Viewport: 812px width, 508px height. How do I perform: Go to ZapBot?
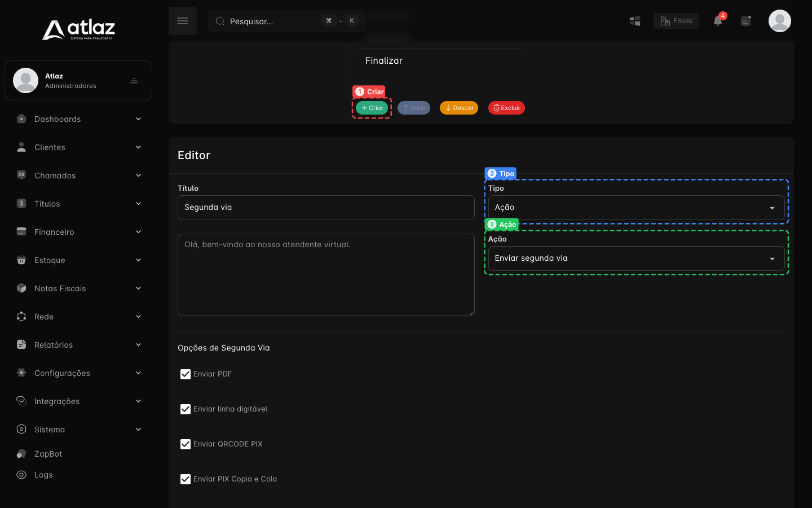pos(78,454)
